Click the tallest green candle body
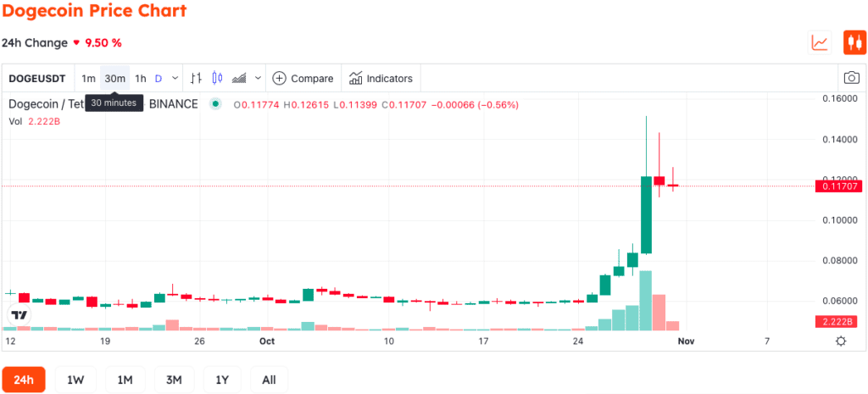The width and height of the screenshot is (868, 394). pos(646,214)
